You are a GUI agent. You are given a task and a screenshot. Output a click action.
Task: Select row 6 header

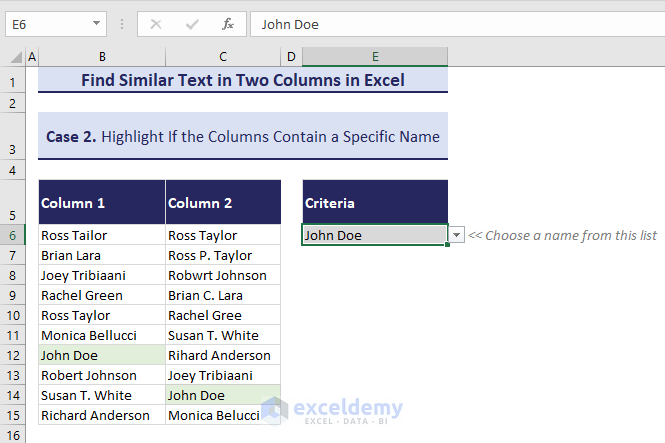pos(13,235)
